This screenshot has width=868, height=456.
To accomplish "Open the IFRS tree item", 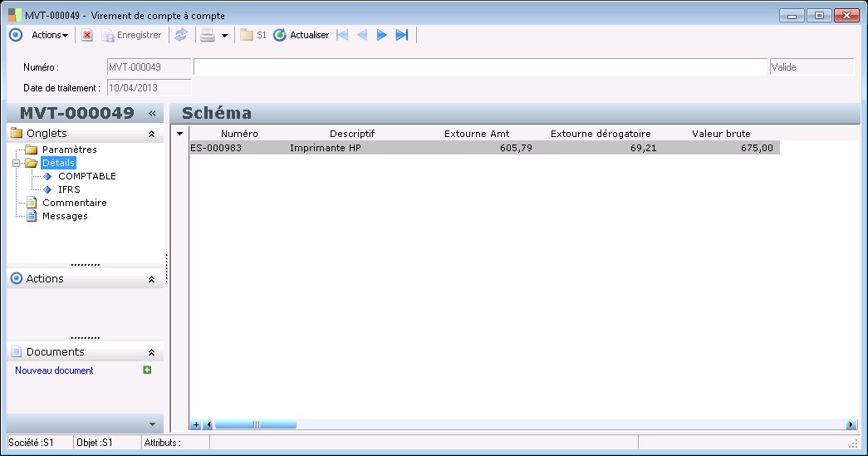I will (69, 189).
